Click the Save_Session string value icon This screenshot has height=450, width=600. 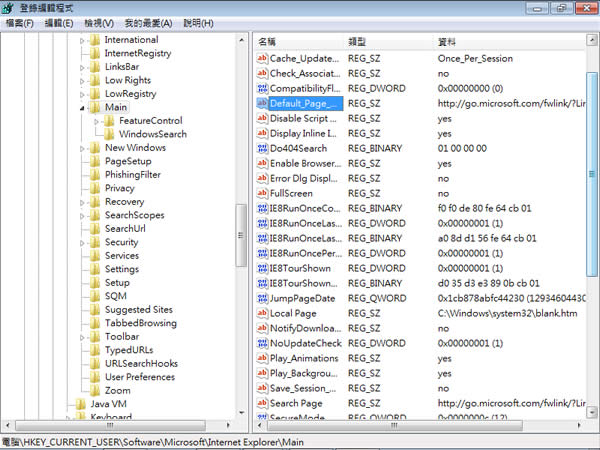coord(262,388)
